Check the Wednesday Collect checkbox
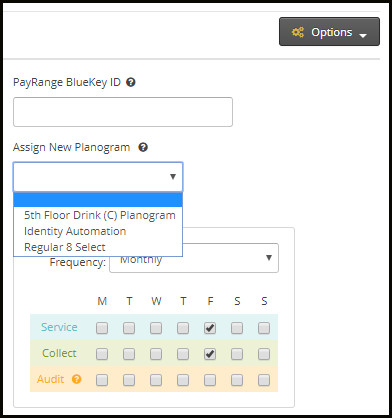The image size is (392, 418). [156, 354]
